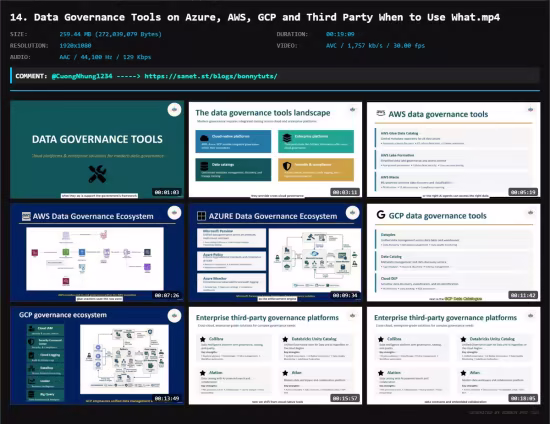Click the Data catalogs dark teal card
The width and height of the screenshot is (550, 424).
point(233,169)
